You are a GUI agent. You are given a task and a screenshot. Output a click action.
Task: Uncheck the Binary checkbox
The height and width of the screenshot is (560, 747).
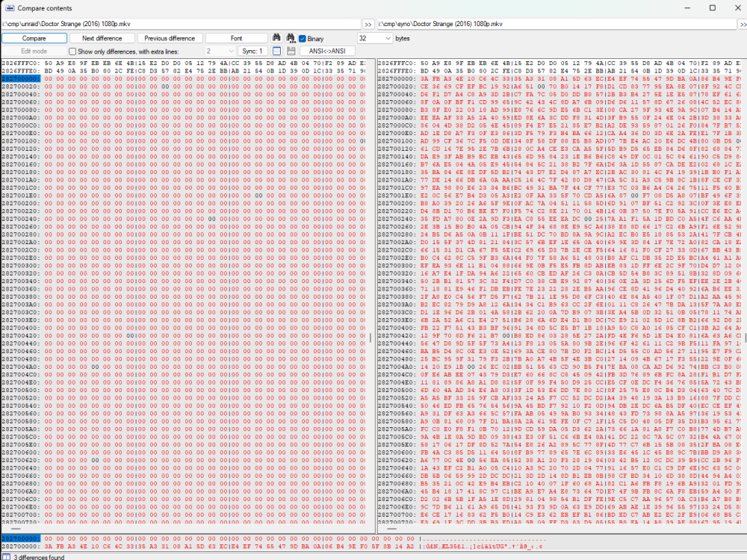303,39
